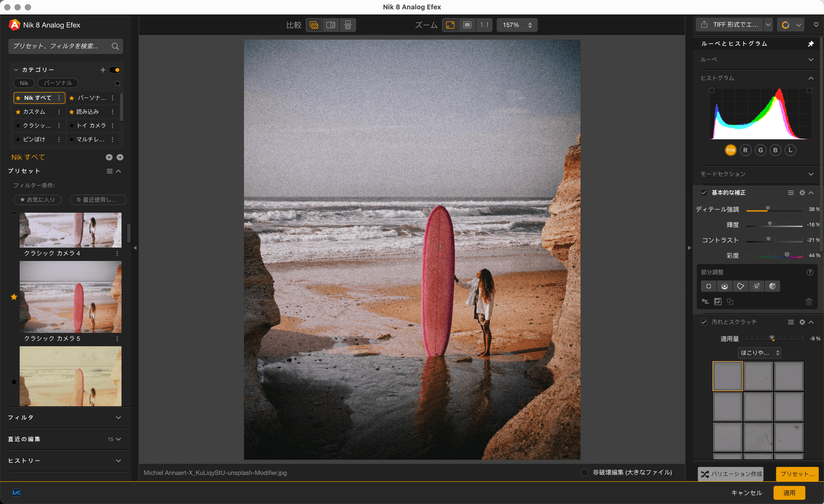
Task: Click the キャンセル button
Action: pos(746,493)
